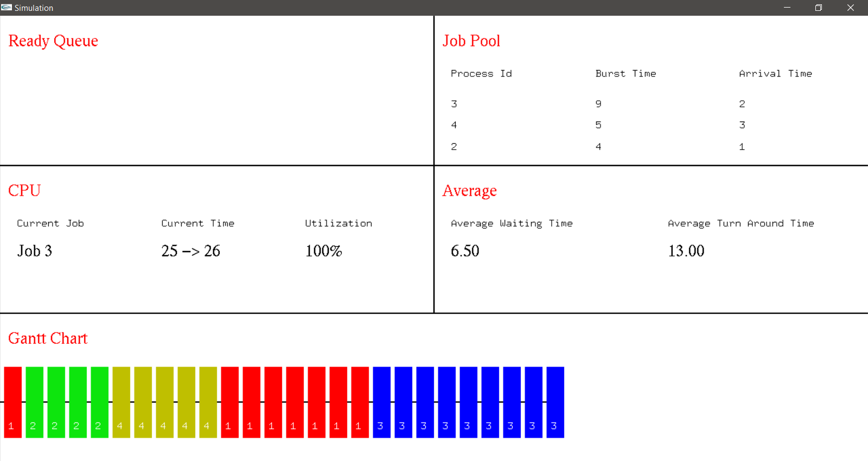Click the Current Time label

198,223
